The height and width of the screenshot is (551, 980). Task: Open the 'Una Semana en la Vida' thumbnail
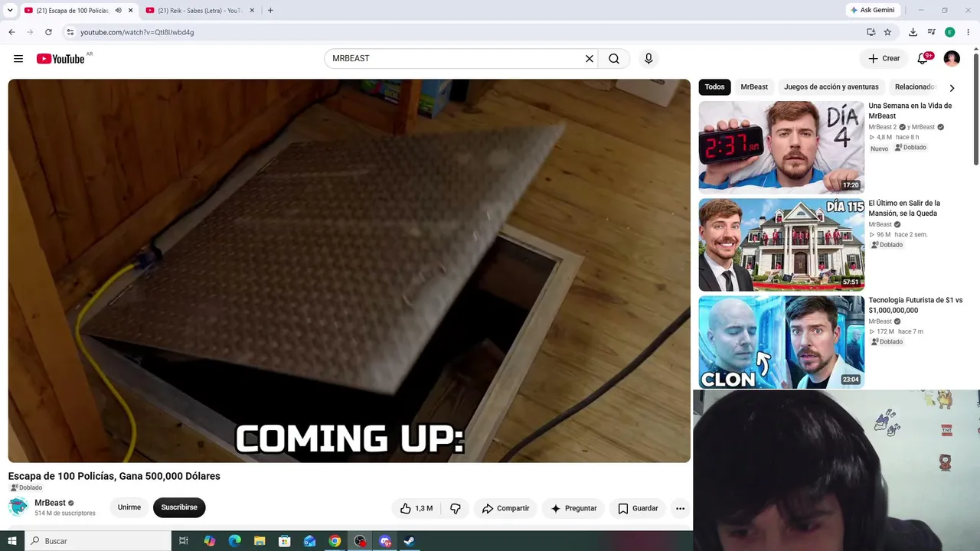click(782, 147)
